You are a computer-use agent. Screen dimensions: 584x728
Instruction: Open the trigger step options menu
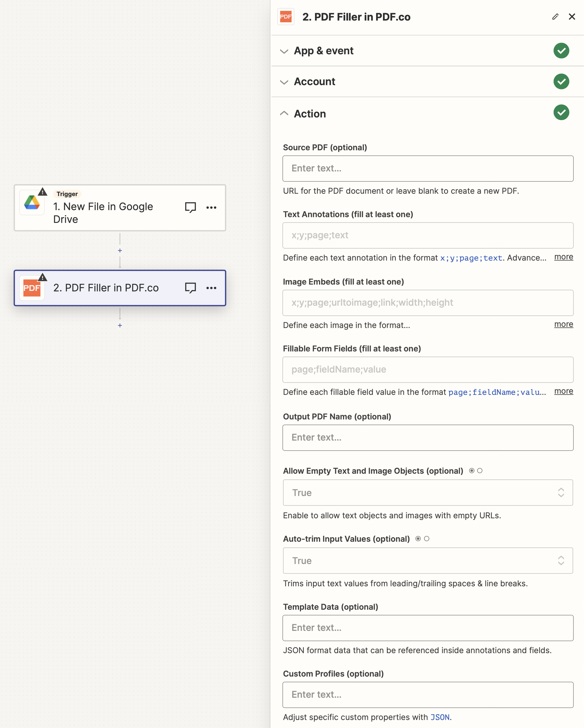[x=211, y=207]
